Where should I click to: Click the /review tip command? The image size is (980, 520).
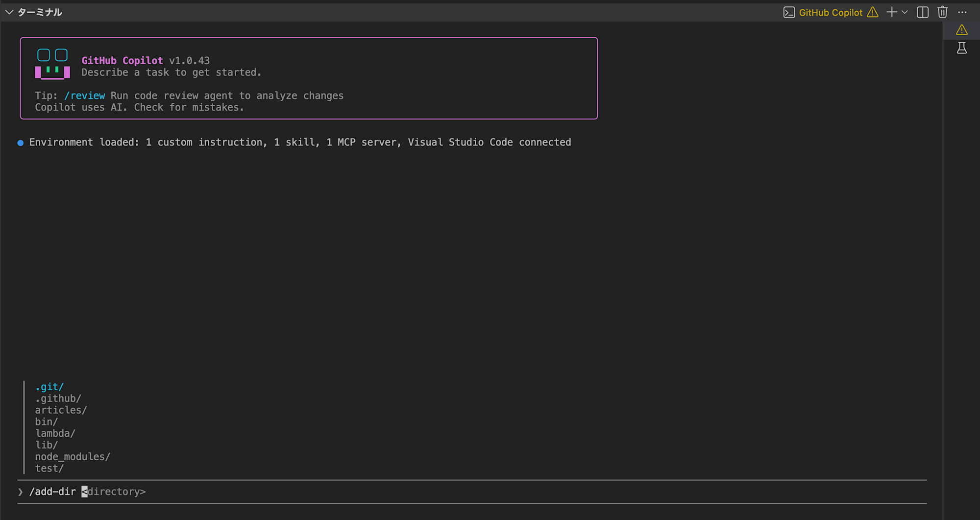(84, 95)
